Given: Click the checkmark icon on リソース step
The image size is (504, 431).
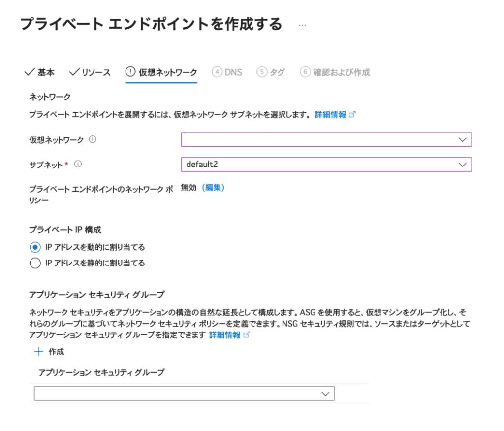Looking at the screenshot, I should 74,72.
